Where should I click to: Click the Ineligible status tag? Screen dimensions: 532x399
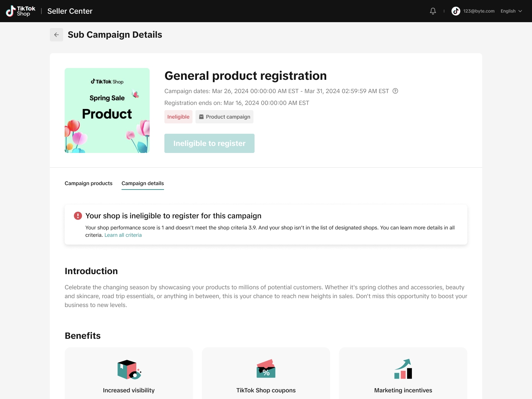click(x=178, y=117)
